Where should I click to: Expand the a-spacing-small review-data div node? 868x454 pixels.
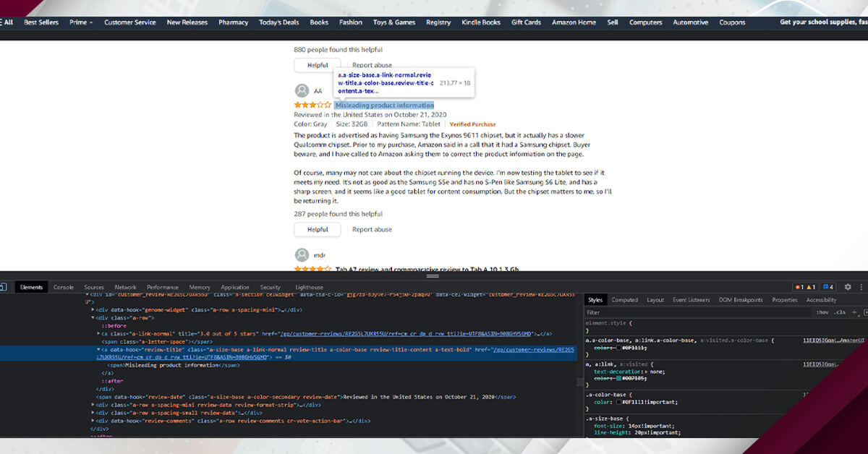point(94,413)
